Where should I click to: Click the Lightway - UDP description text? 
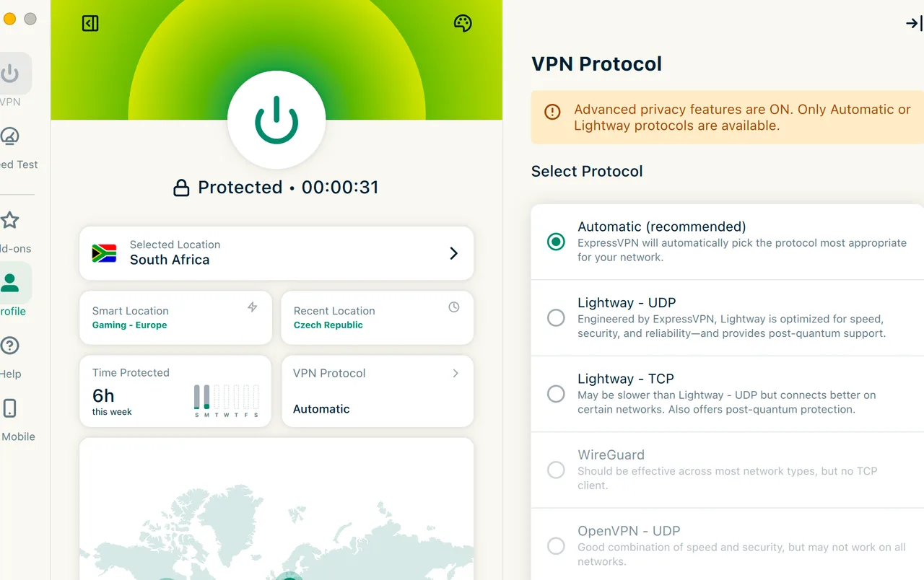click(x=731, y=326)
